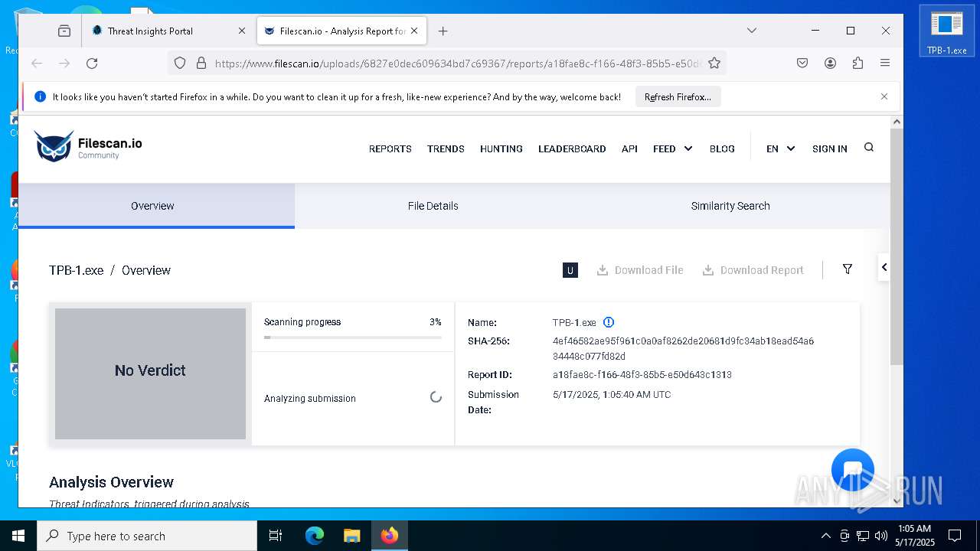The width and height of the screenshot is (980, 551).
Task: Click the Download File button
Action: click(x=640, y=270)
